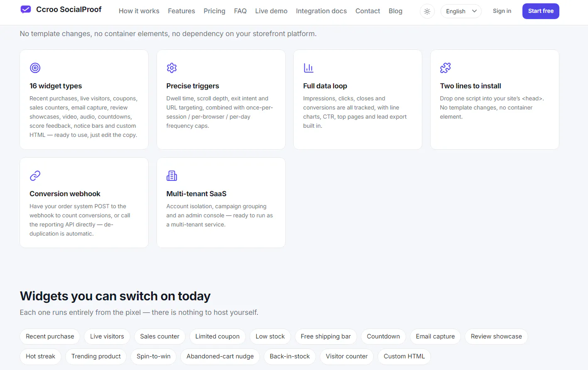Click the Widgets you can switch on today heading
588x370 pixels.
(x=115, y=296)
